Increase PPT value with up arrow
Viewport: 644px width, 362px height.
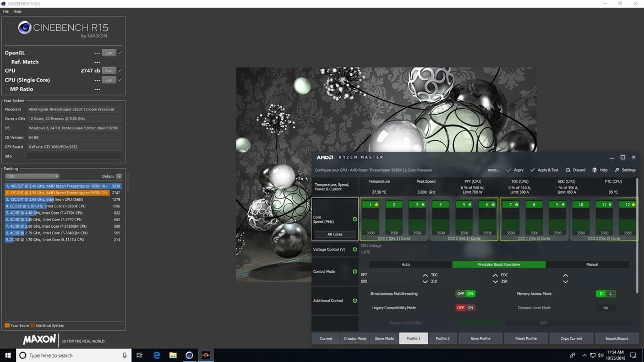[425, 276]
